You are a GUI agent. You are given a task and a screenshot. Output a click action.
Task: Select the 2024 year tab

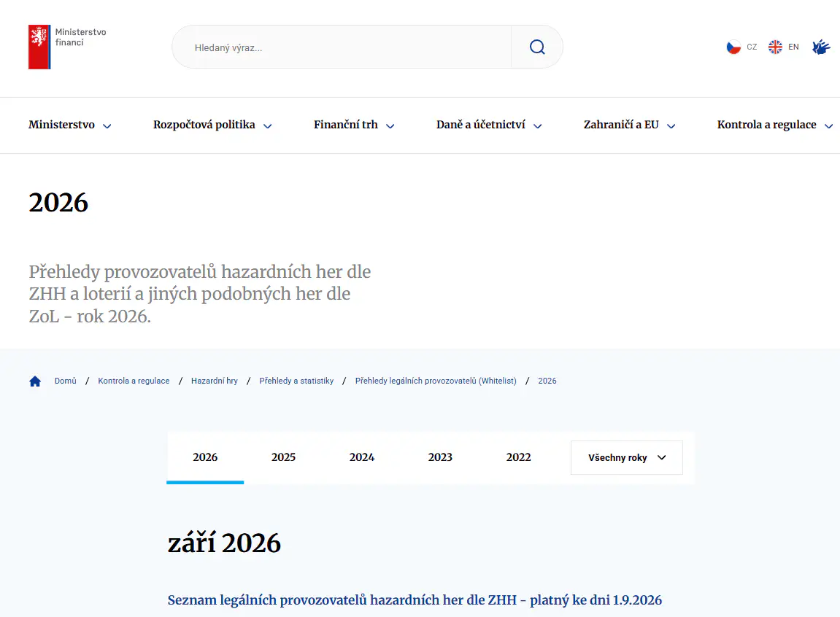pos(361,457)
